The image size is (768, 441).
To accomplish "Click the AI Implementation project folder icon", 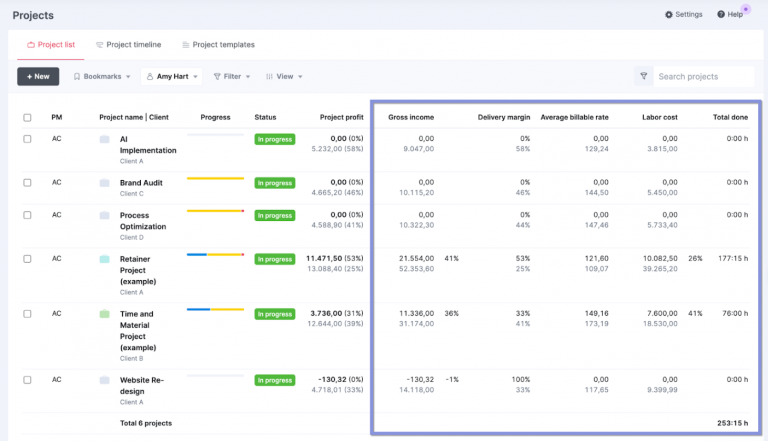I will pos(105,139).
